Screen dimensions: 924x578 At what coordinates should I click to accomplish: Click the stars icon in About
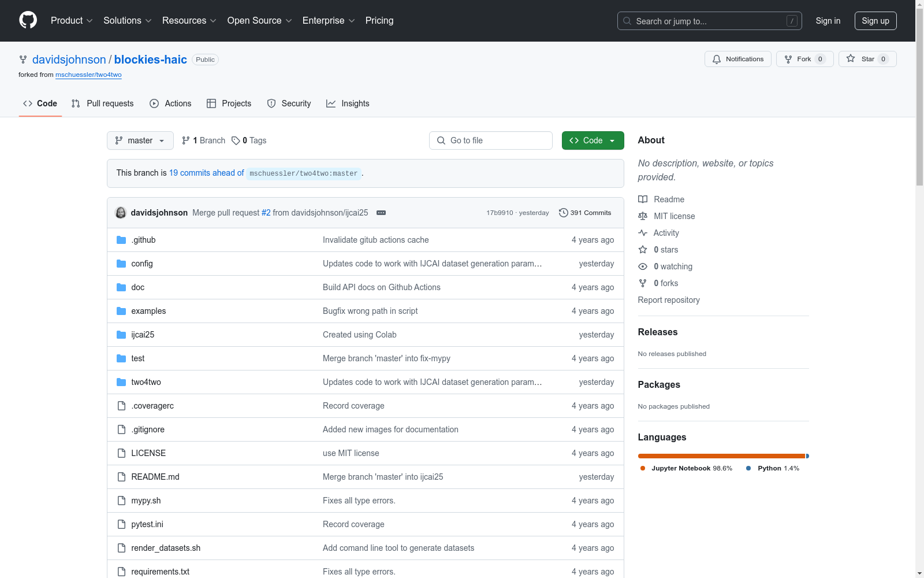coord(643,250)
